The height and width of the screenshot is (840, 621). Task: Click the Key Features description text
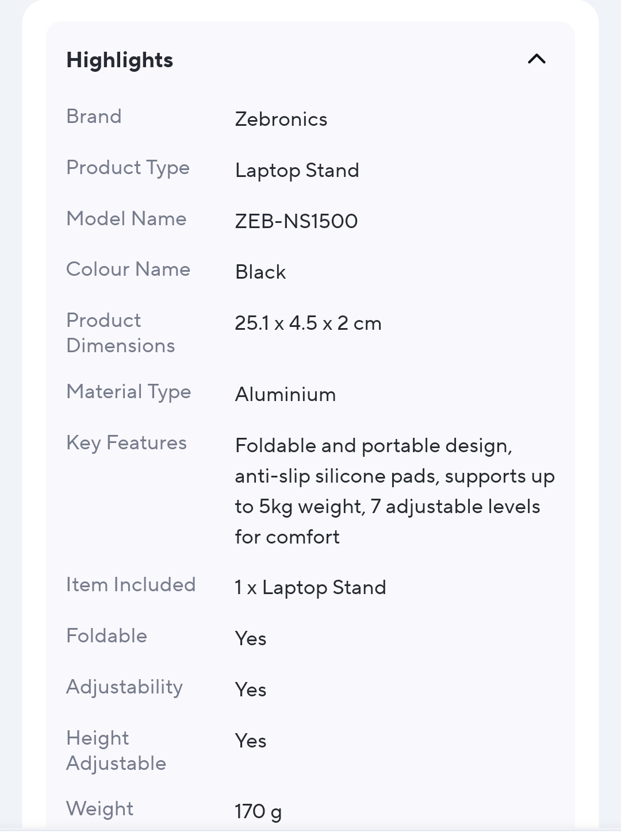pos(394,491)
